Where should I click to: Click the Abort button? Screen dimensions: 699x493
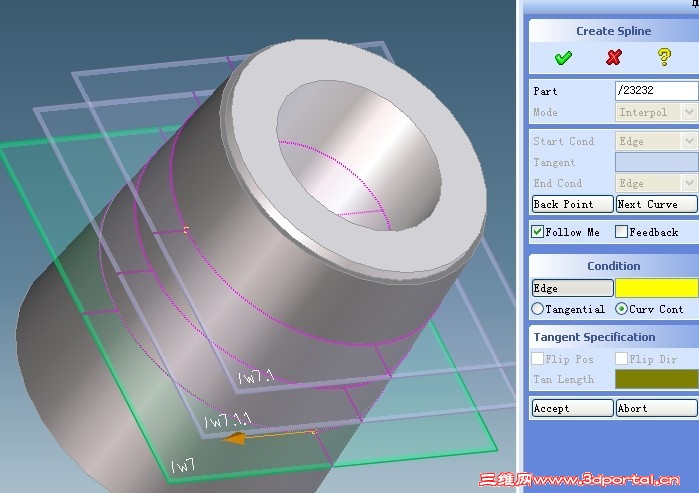657,408
